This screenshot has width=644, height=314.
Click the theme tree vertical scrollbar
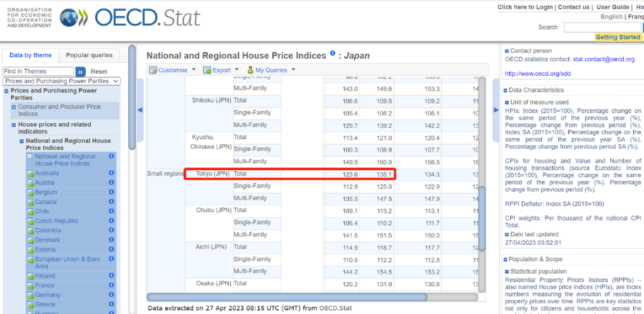(x=132, y=97)
